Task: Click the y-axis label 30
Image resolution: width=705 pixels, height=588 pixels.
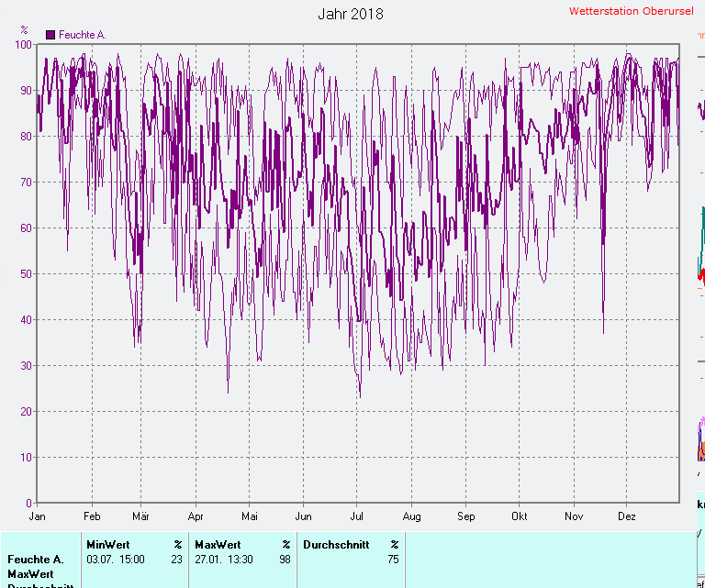Action: click(26, 366)
